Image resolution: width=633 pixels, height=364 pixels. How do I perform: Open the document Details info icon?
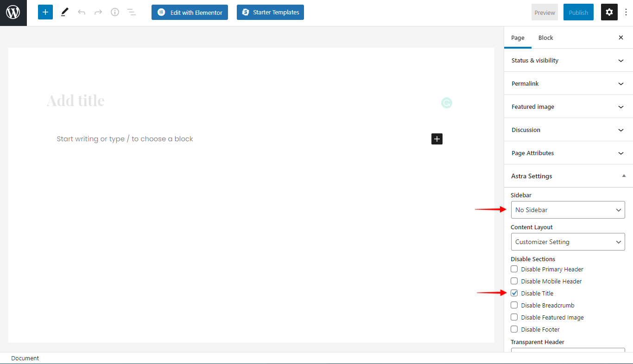115,13
